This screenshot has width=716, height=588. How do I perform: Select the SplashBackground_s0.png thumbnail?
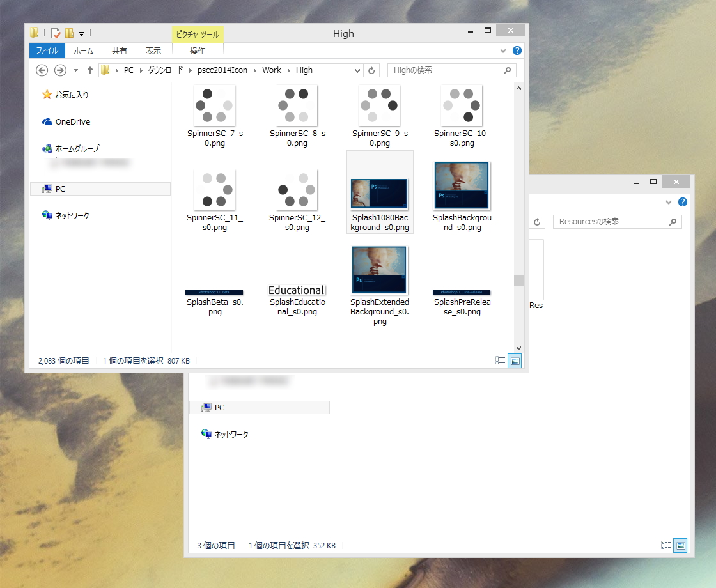462,185
